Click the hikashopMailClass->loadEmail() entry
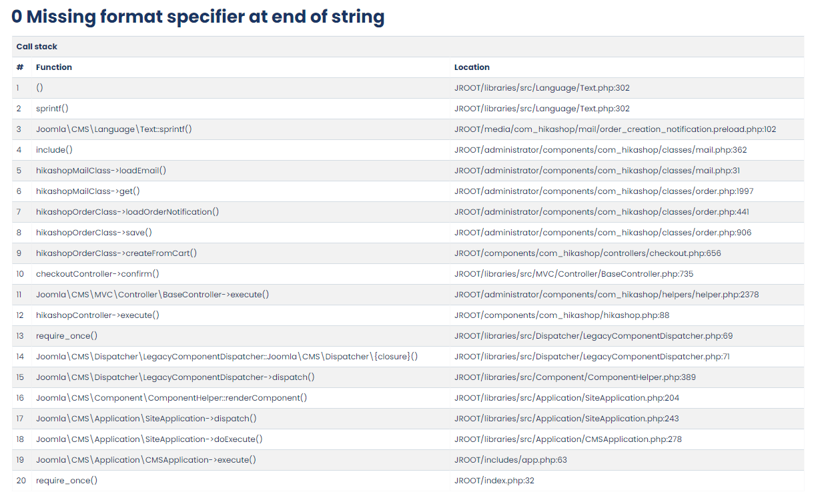 pos(101,171)
